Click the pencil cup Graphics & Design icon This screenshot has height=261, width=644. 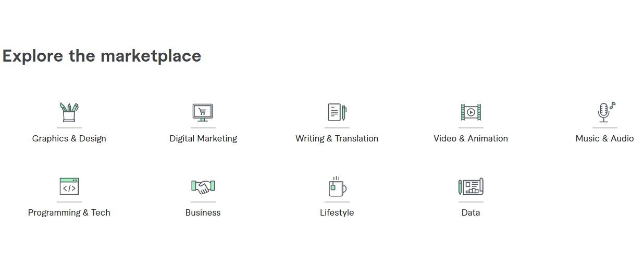point(69,112)
